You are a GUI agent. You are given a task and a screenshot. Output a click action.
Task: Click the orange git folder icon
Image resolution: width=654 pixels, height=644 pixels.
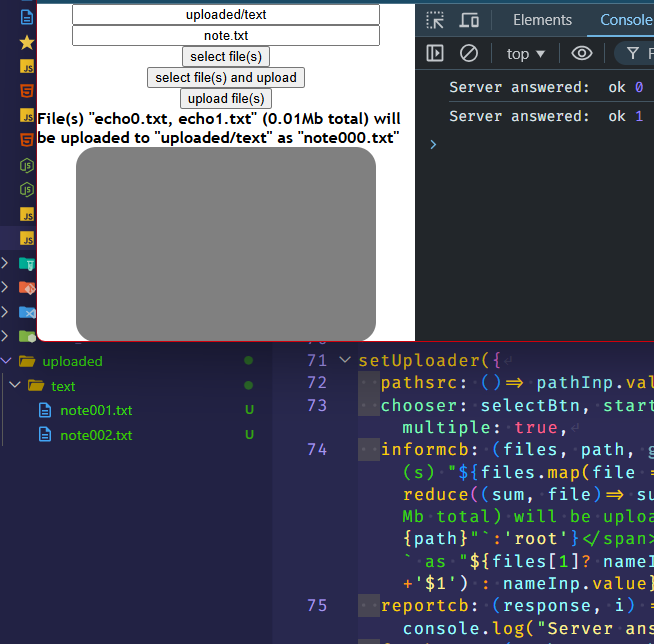pos(27,288)
